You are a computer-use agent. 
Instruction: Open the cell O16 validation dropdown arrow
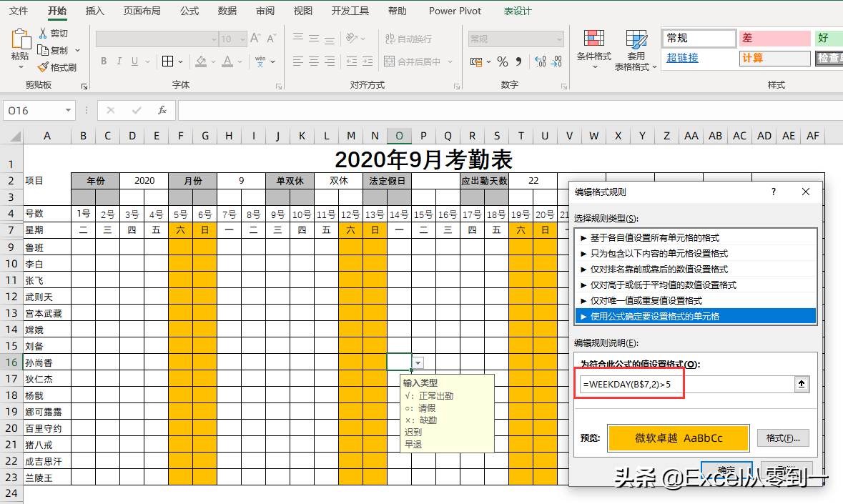(x=418, y=362)
